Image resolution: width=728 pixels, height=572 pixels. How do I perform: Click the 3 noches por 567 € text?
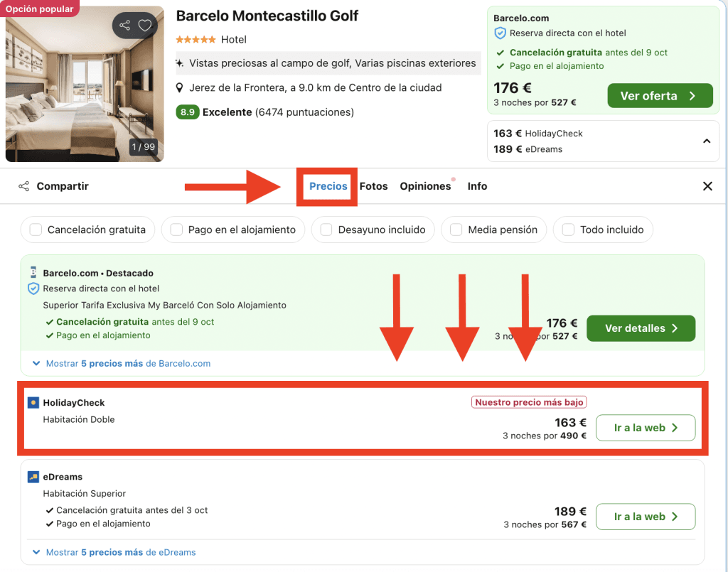pos(545,524)
